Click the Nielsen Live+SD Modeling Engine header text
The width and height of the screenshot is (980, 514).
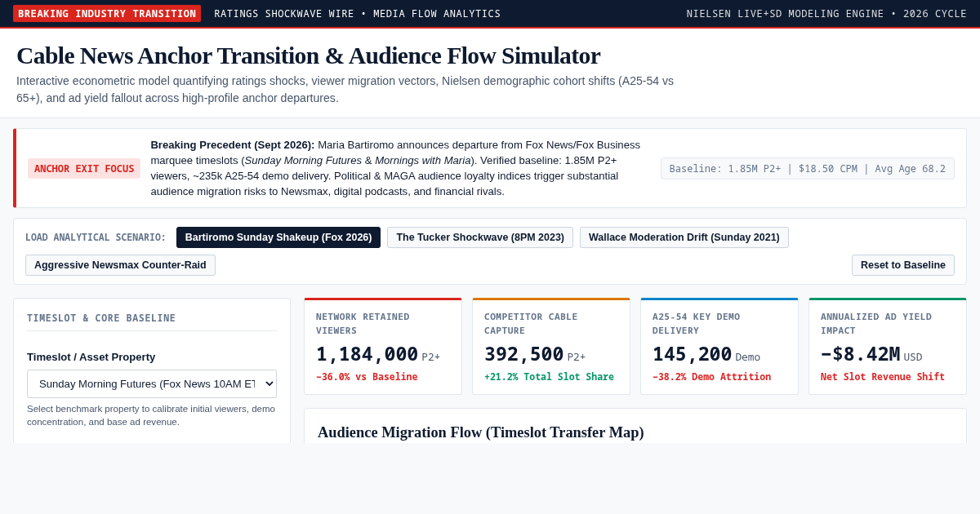(826, 14)
